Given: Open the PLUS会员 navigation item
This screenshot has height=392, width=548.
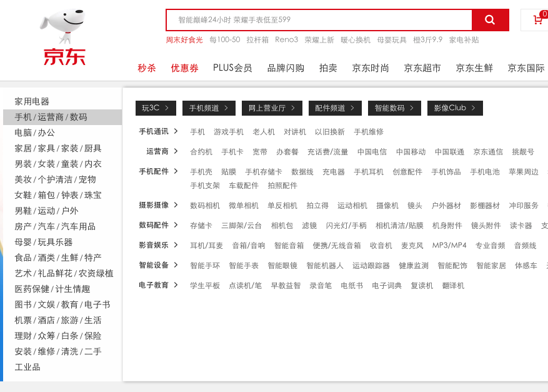Looking at the screenshot, I should pos(232,68).
